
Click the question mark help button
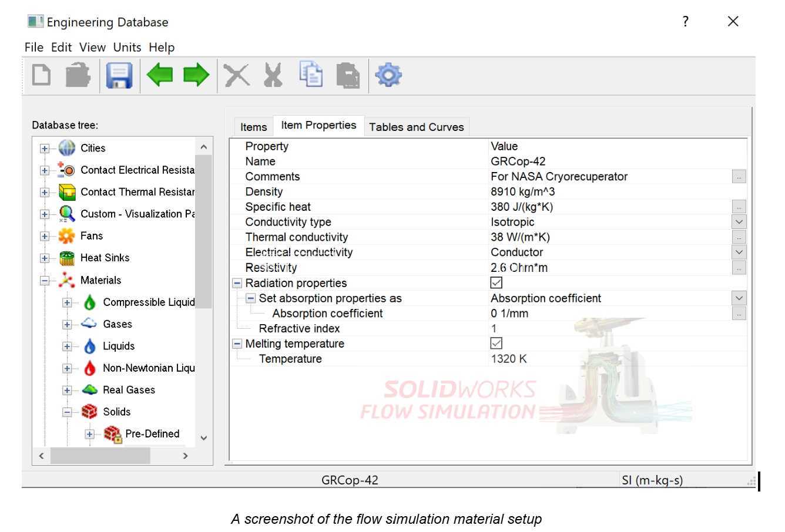click(x=686, y=22)
